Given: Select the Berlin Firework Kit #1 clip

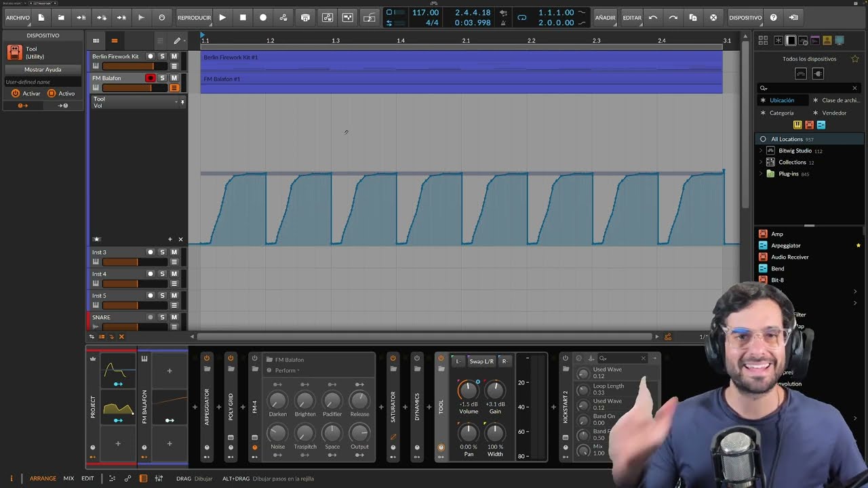Looking at the screenshot, I should [x=461, y=60].
